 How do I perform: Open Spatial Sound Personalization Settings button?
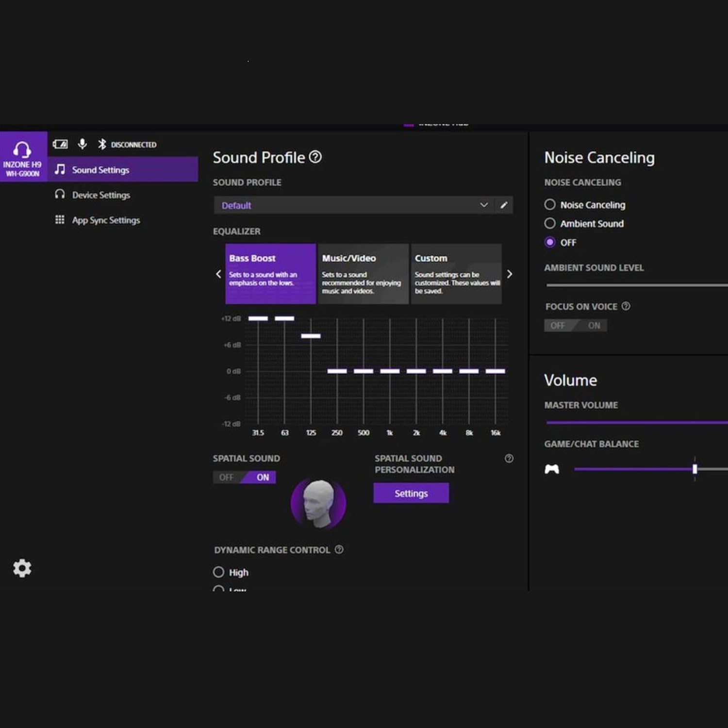[411, 493]
